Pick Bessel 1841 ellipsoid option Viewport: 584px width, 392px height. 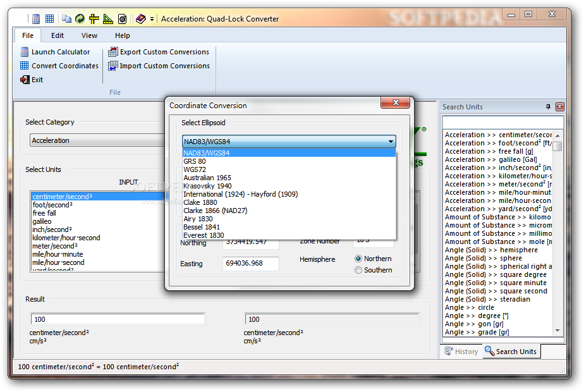tap(289, 227)
